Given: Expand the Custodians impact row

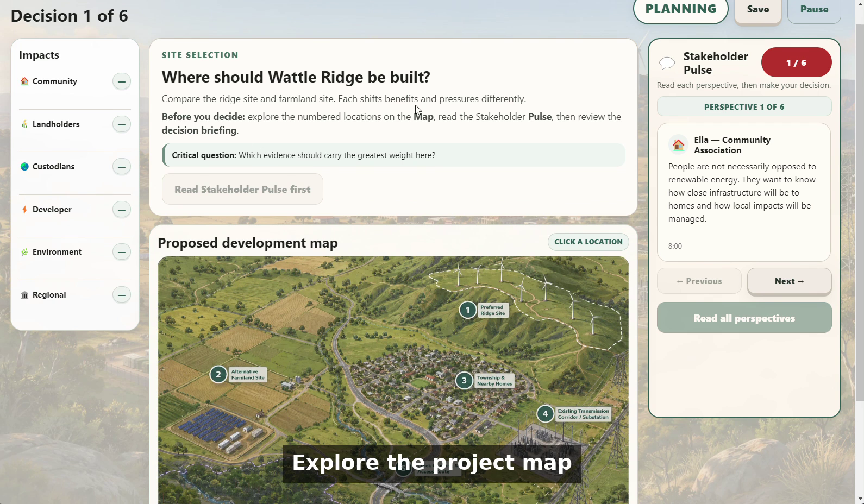Looking at the screenshot, I should tap(122, 167).
